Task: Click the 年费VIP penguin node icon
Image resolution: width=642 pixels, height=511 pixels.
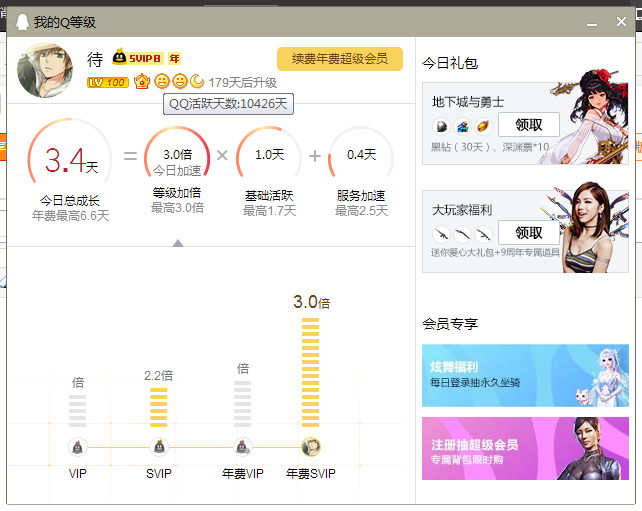Action: click(242, 447)
